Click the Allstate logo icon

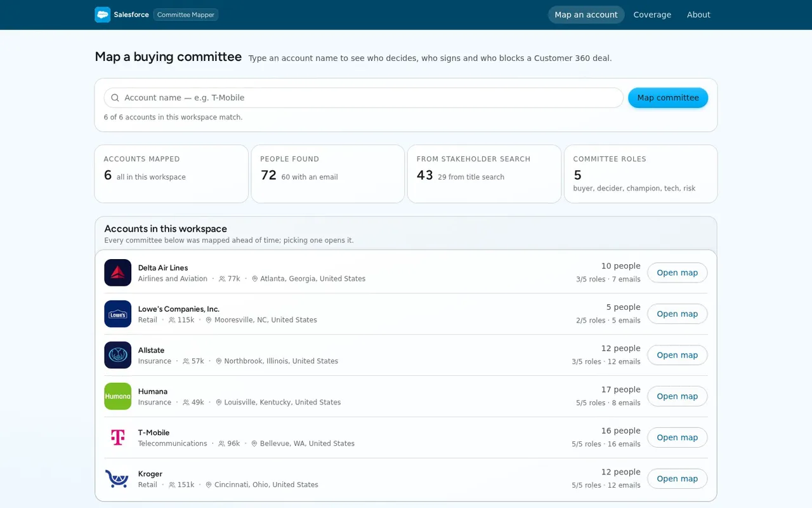pos(118,355)
